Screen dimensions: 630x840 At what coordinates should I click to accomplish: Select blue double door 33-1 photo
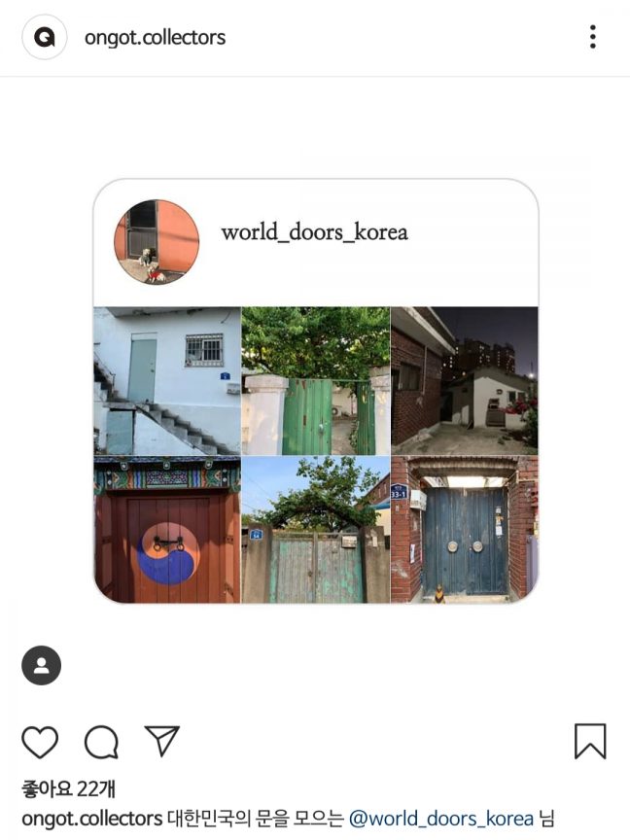pos(465,530)
